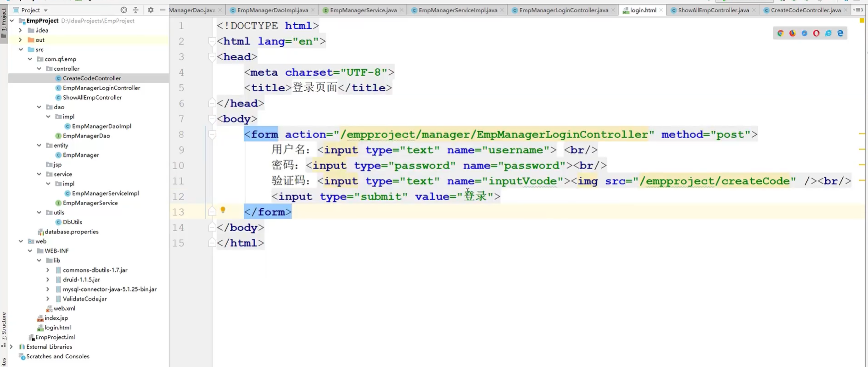Select DbUtils class
Screen dimensions: 868x367
tap(73, 222)
